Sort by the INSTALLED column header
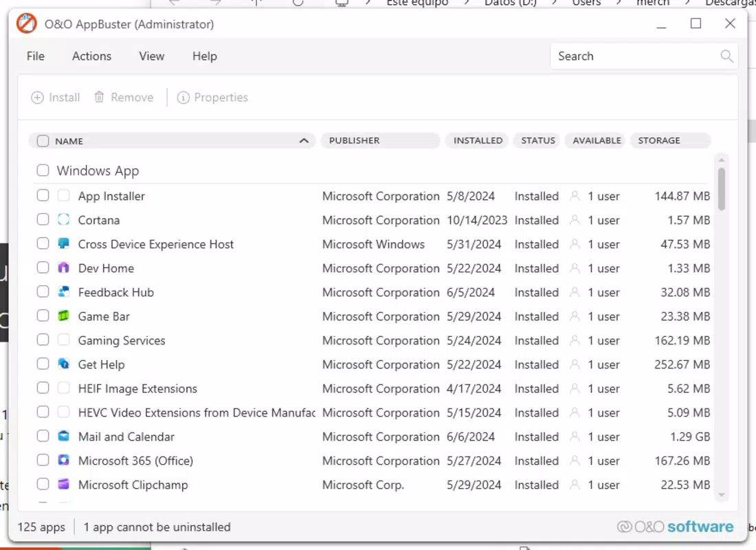The height and width of the screenshot is (550, 756). (478, 140)
